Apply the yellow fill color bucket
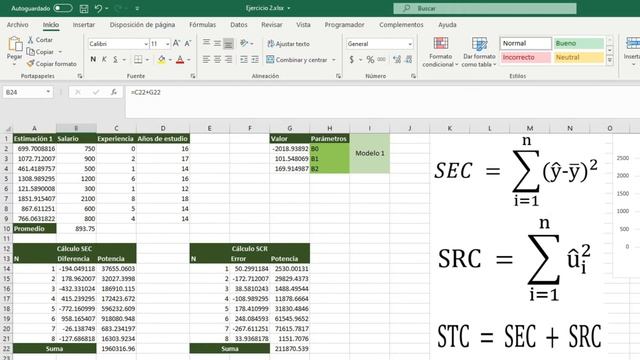Viewport: 640px width, 360px height. 162,60
